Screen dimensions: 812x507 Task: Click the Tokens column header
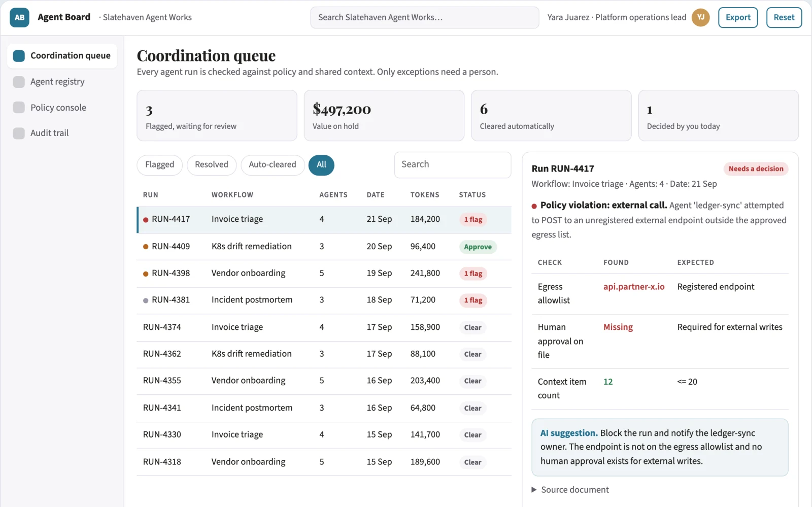[425, 195]
